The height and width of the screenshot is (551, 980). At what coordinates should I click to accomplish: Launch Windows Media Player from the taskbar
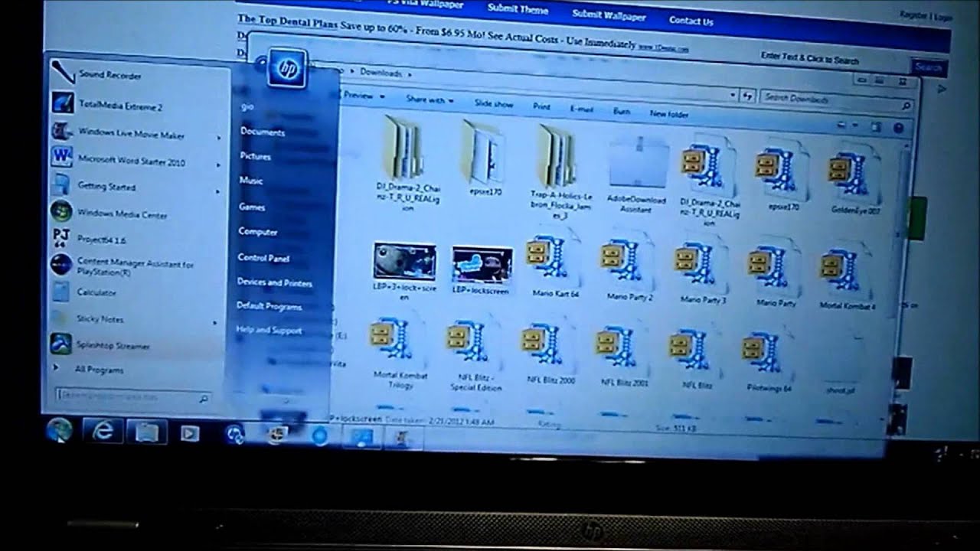click(189, 434)
